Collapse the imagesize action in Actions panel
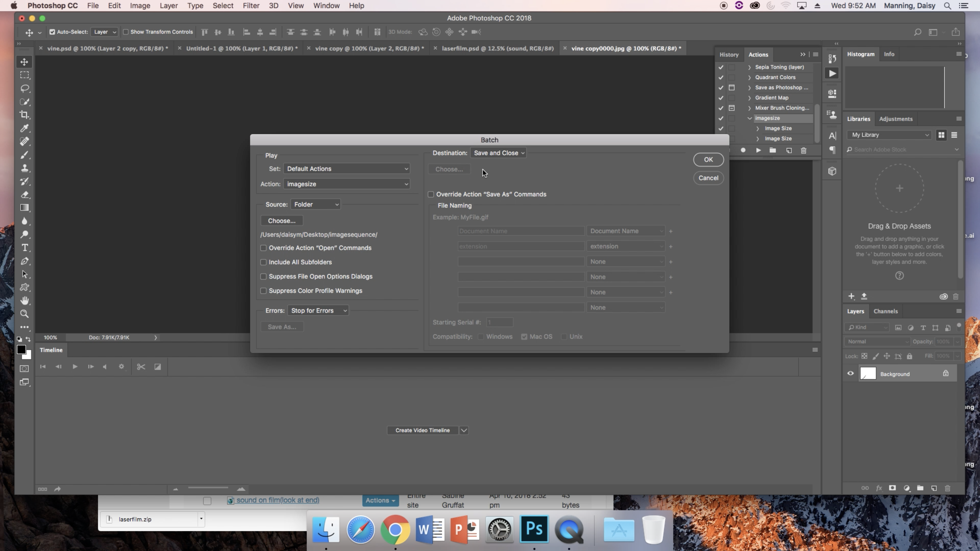This screenshot has height=551, width=980. pos(749,118)
